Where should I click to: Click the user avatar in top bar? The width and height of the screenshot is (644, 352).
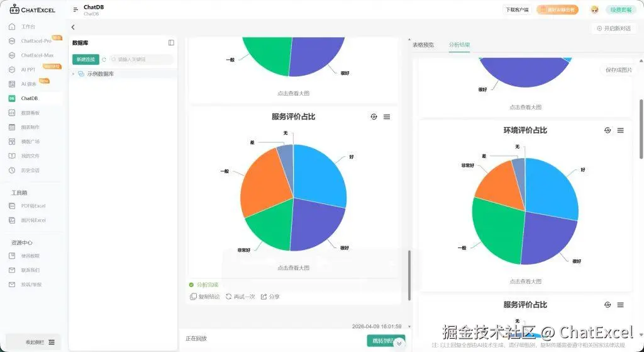click(x=594, y=9)
